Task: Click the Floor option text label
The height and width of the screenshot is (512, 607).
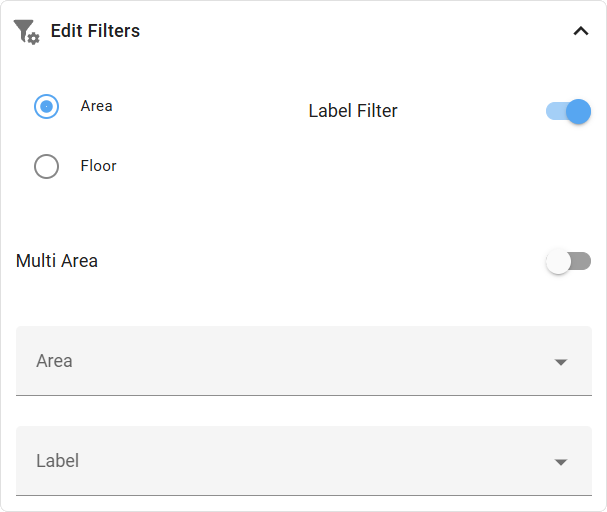Action: 98,166
